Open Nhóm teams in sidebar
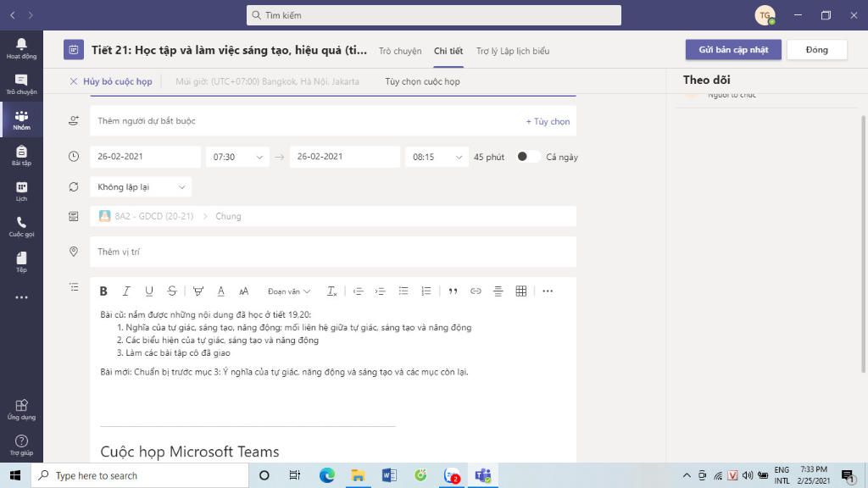Screen dimensions: 868x488 coord(21,120)
